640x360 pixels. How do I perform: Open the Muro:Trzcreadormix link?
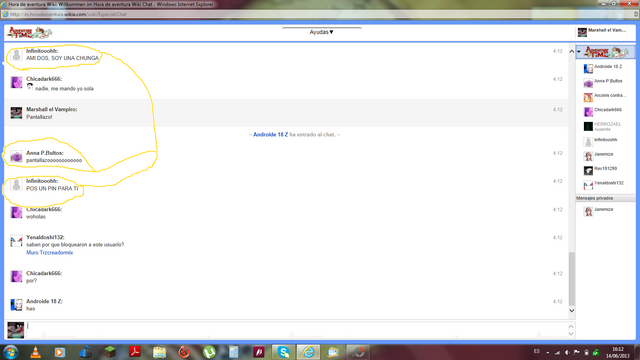coord(49,253)
